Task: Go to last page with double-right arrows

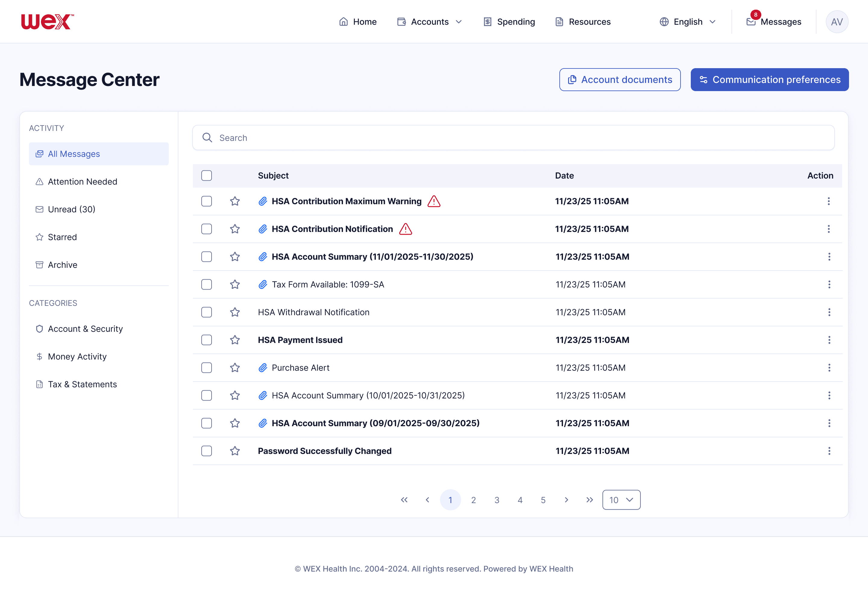Action: click(x=590, y=500)
